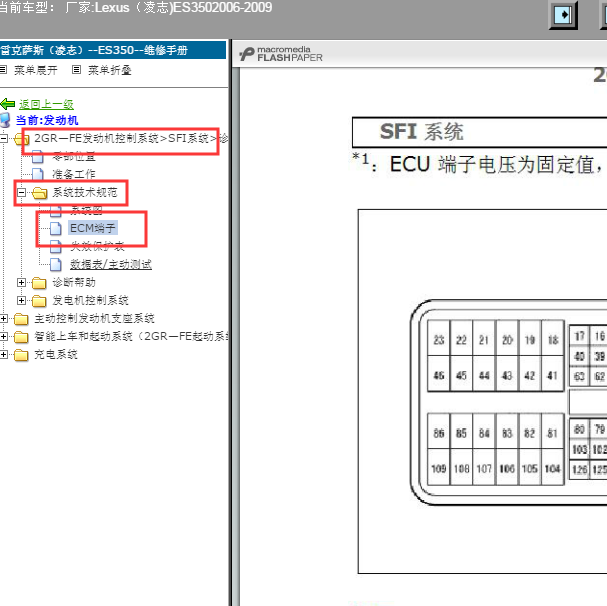Select the 诊断帮助 folder label

pyautogui.click(x=74, y=282)
